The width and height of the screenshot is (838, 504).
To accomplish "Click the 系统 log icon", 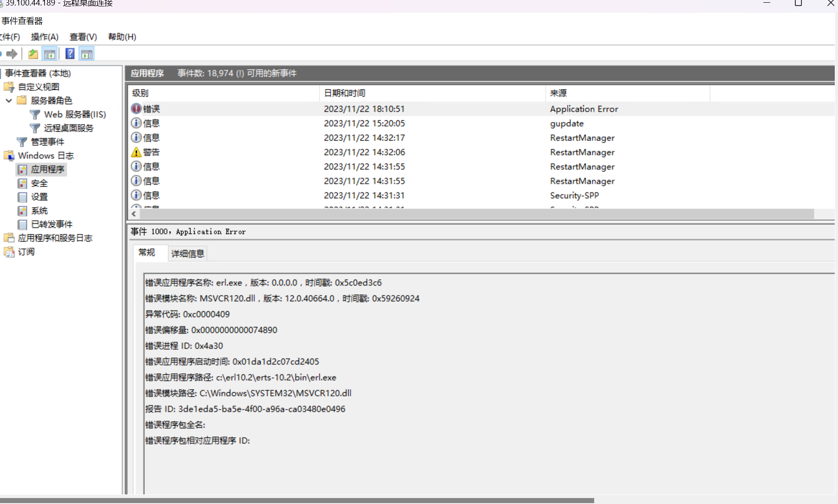I will (x=22, y=211).
